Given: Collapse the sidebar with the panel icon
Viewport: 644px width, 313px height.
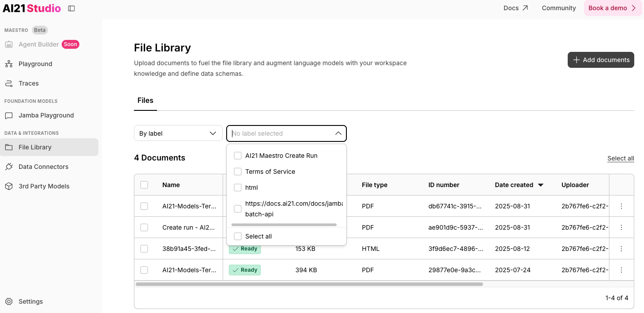Looking at the screenshot, I should click(71, 8).
